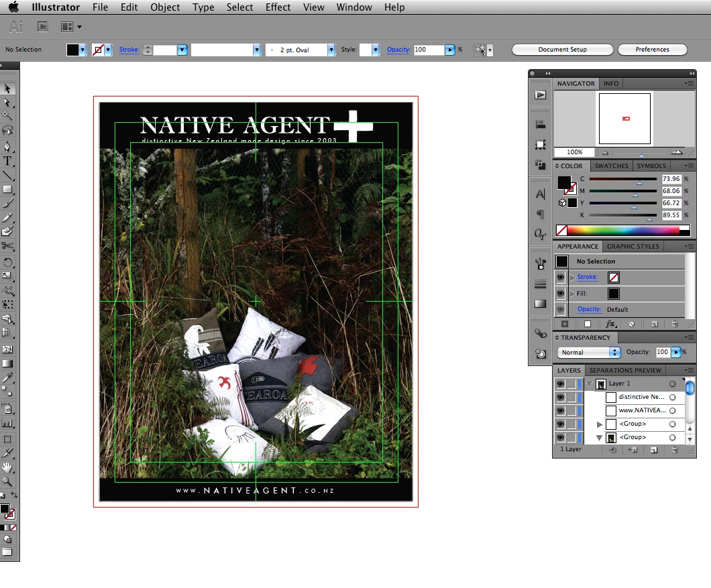Select the Artboard tool
This screenshot has height=588, width=711.
7,439
